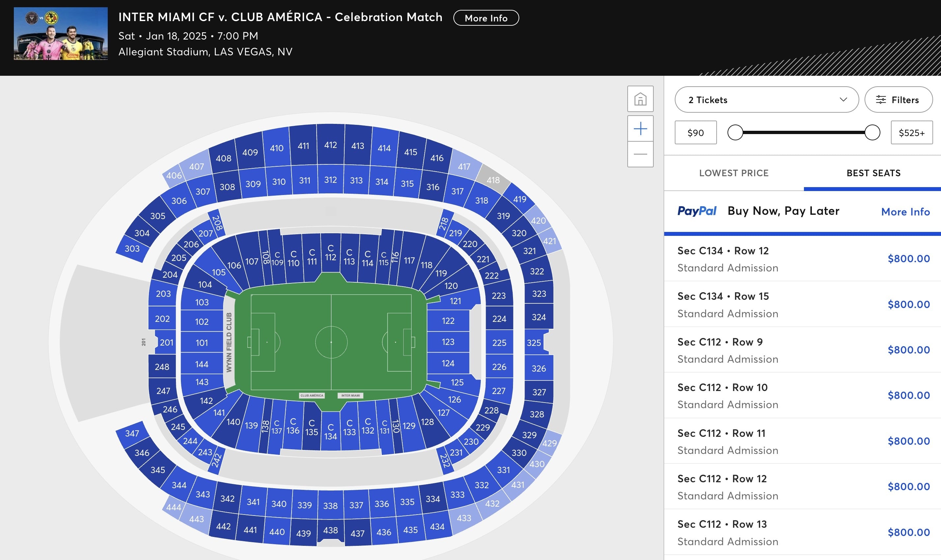Open Filters with the sliders icon
Image resolution: width=941 pixels, height=560 pixels.
point(898,99)
